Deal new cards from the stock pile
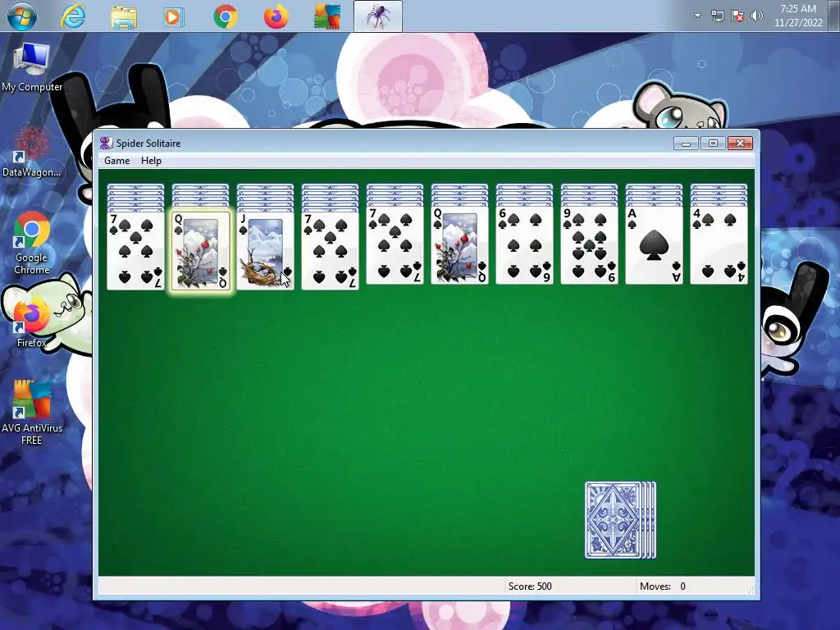Screen dimensions: 840x630 click(620, 520)
